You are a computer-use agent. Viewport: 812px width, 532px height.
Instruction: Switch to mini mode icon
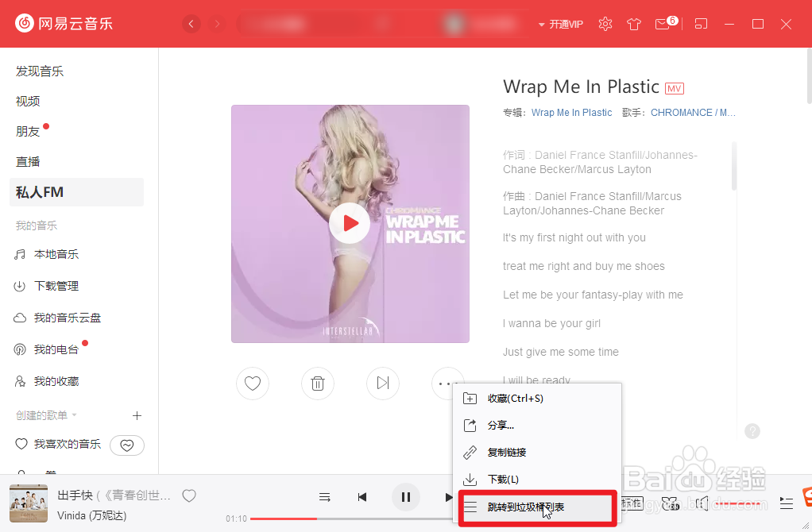click(x=701, y=24)
